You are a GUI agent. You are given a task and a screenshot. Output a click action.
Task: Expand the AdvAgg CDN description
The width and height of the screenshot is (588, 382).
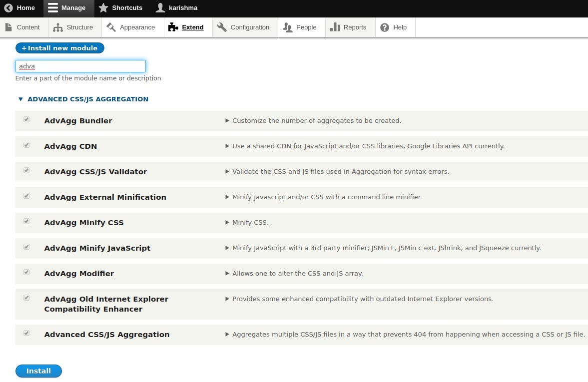point(365,146)
